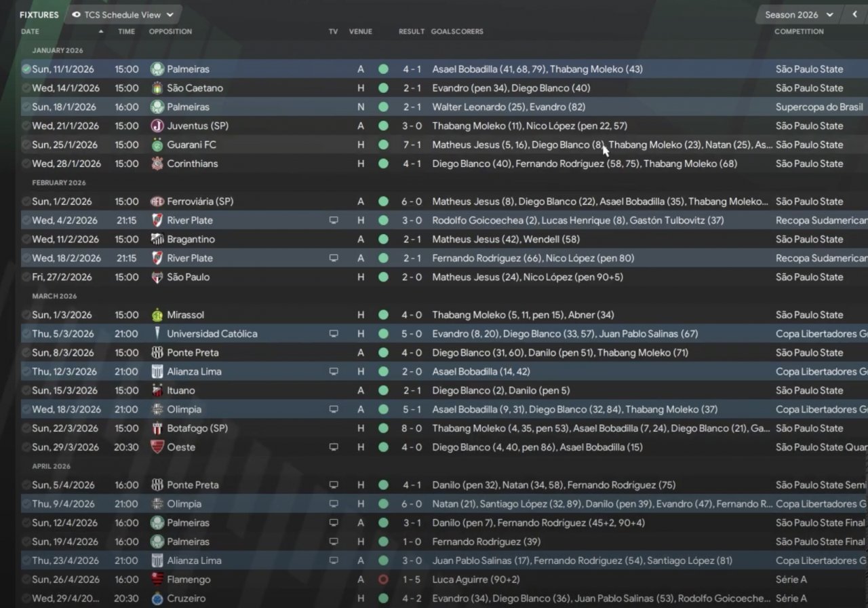Click the Olimpia badge in the 18/3/2026 row
Viewport: 868px width, 608px height.
(157, 410)
